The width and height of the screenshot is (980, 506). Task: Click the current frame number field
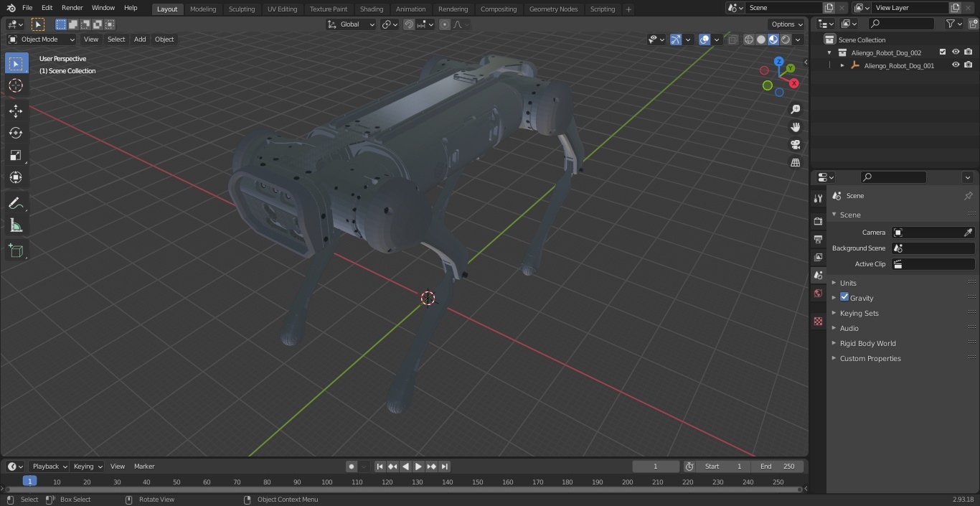[x=656, y=467]
